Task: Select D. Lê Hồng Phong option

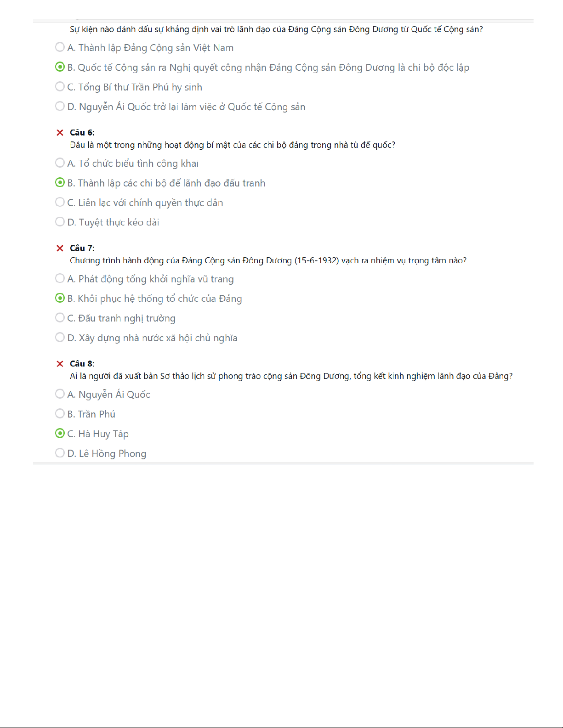Action: [60, 453]
